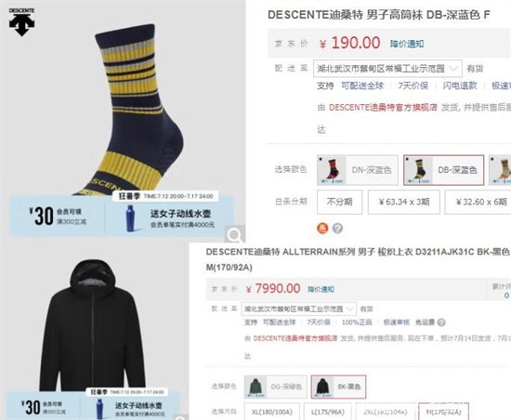The height and width of the screenshot is (420, 511).
Task: Select the DB-深蓝色 sock color option
Action: coord(443,170)
